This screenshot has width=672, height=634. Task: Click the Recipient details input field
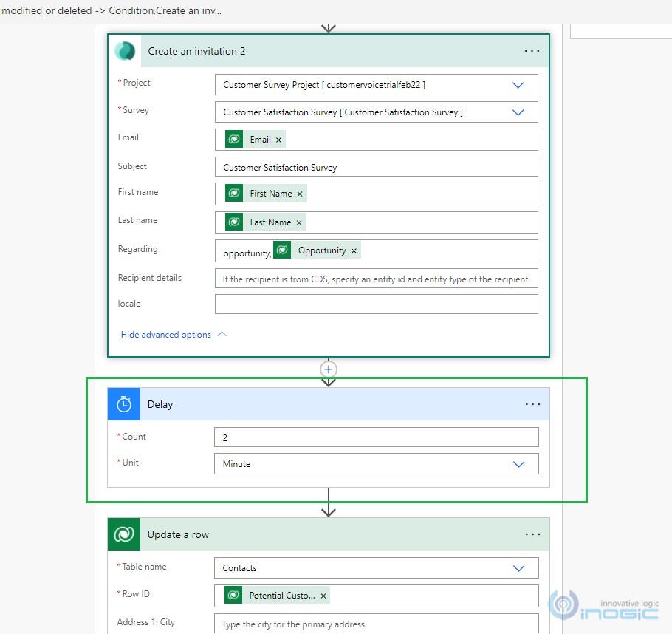coord(377,279)
